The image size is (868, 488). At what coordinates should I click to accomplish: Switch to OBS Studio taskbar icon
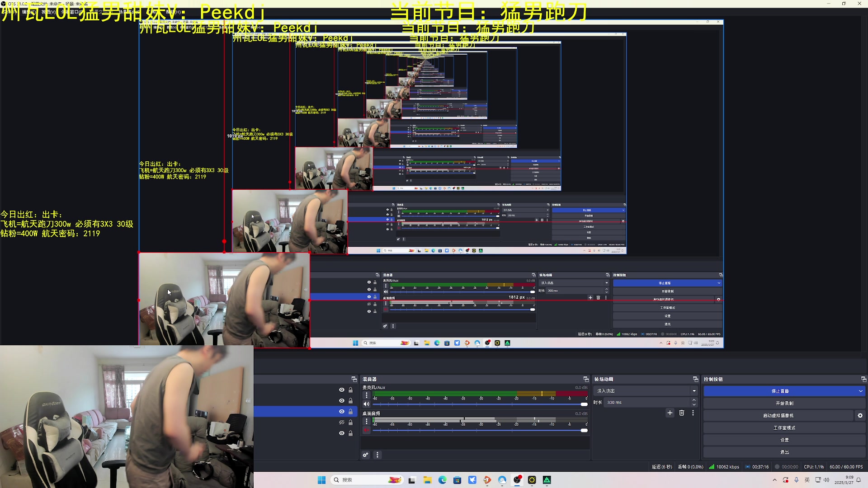click(517, 480)
